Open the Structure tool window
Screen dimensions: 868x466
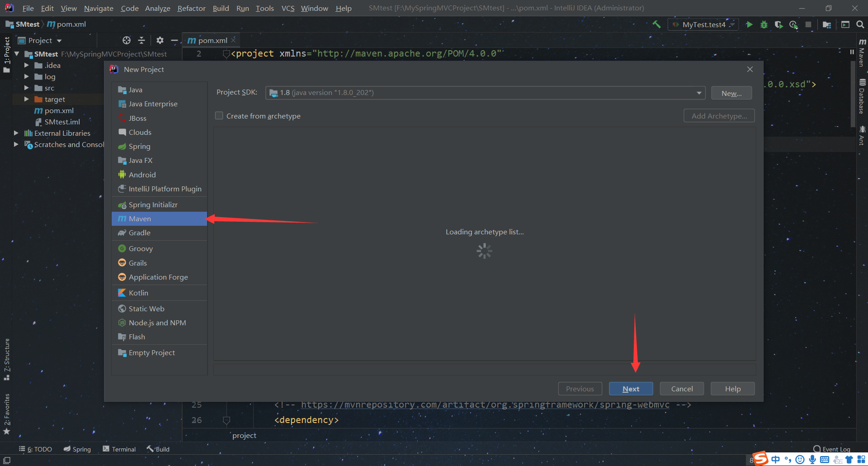tap(7, 359)
